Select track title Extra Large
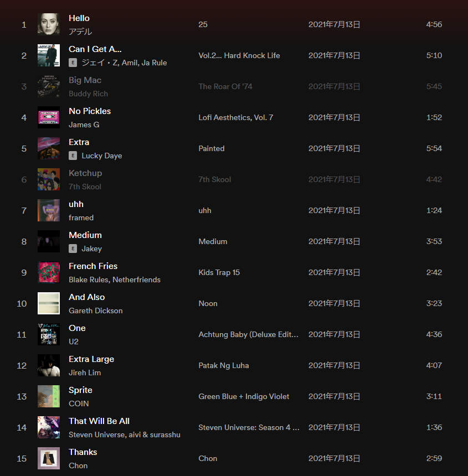This screenshot has width=468, height=476. (91, 359)
